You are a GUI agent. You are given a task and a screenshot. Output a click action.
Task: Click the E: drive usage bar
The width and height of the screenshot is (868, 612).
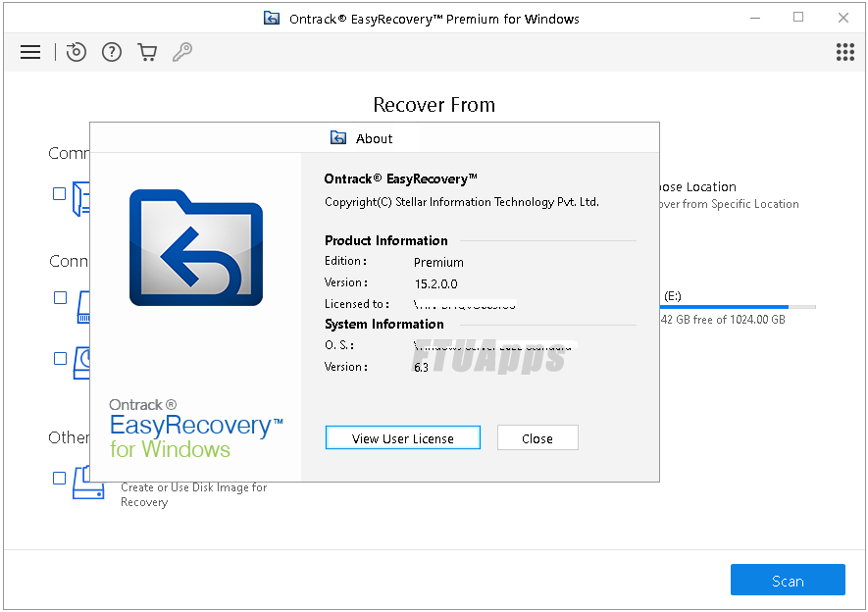[738, 307]
